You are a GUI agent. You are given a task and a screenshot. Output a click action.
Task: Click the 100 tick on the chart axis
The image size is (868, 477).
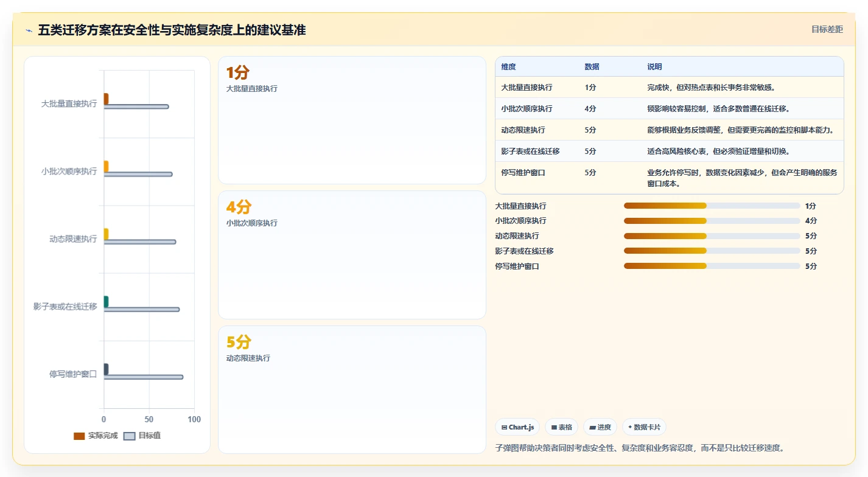pyautogui.click(x=194, y=419)
